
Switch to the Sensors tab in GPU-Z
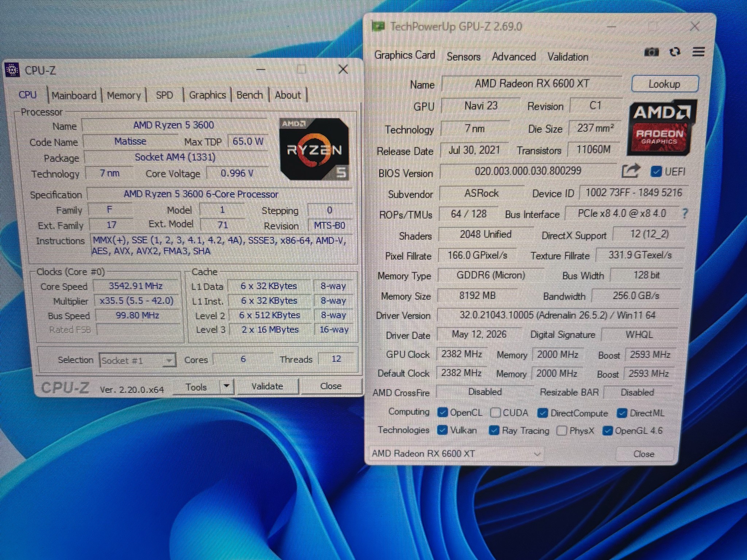[463, 57]
